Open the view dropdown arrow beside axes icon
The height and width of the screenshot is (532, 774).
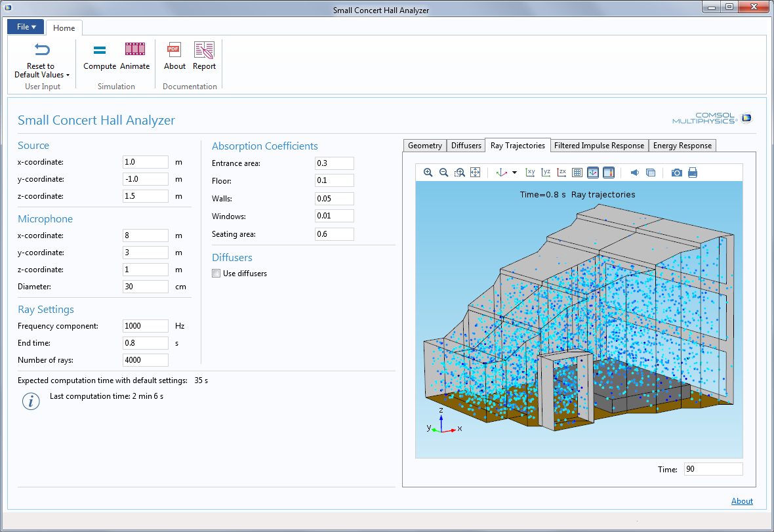[x=514, y=173]
